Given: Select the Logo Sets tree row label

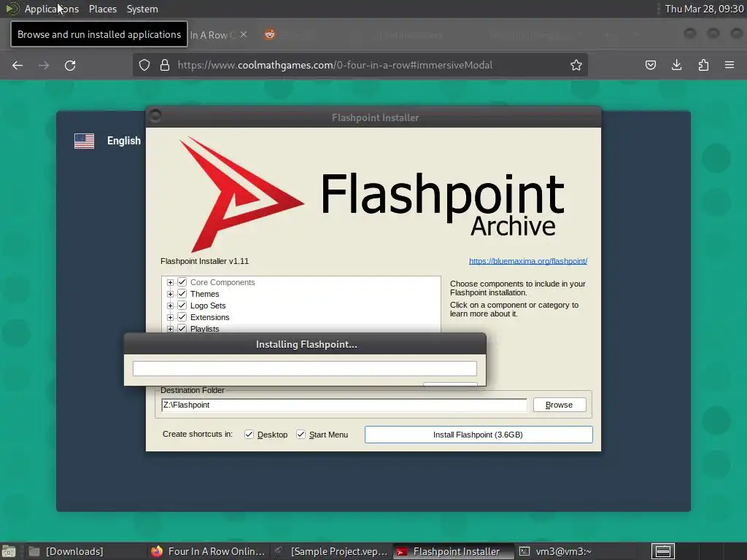Looking at the screenshot, I should pyautogui.click(x=208, y=306).
